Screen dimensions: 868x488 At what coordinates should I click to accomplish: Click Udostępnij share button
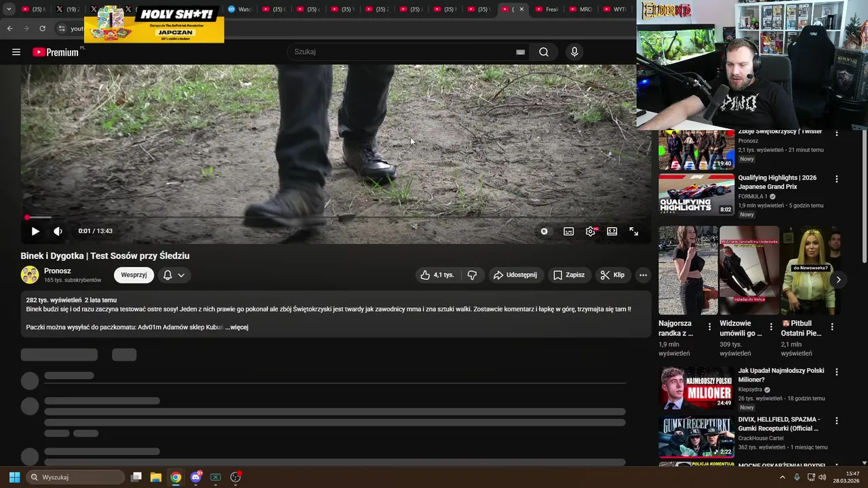(x=515, y=274)
